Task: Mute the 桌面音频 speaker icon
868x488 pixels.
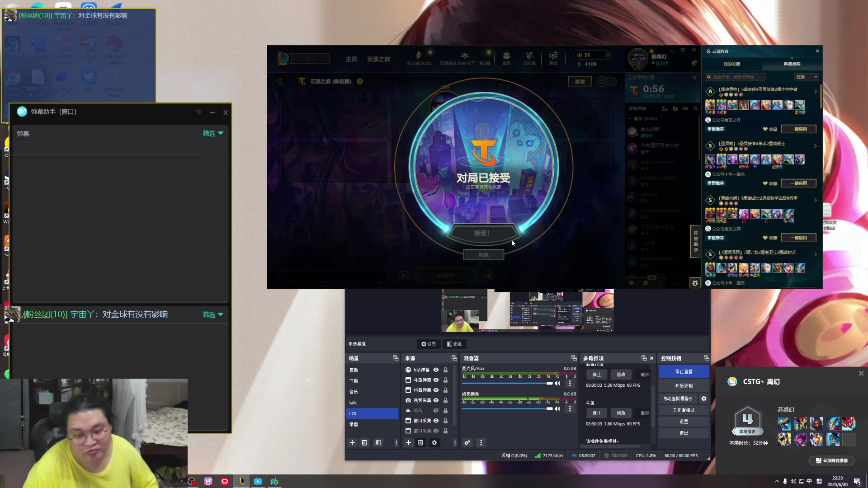Action: click(x=557, y=408)
